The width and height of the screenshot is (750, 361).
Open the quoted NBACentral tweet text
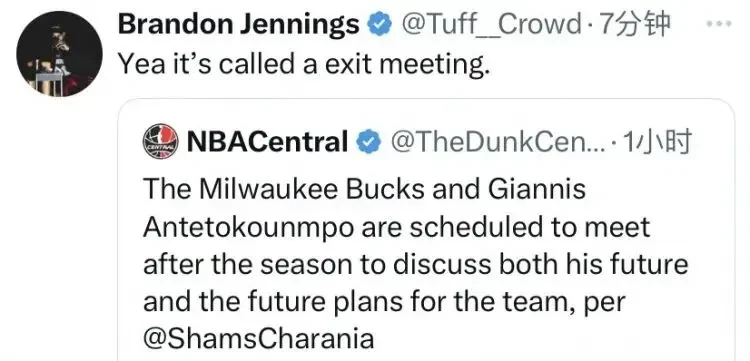(x=415, y=263)
